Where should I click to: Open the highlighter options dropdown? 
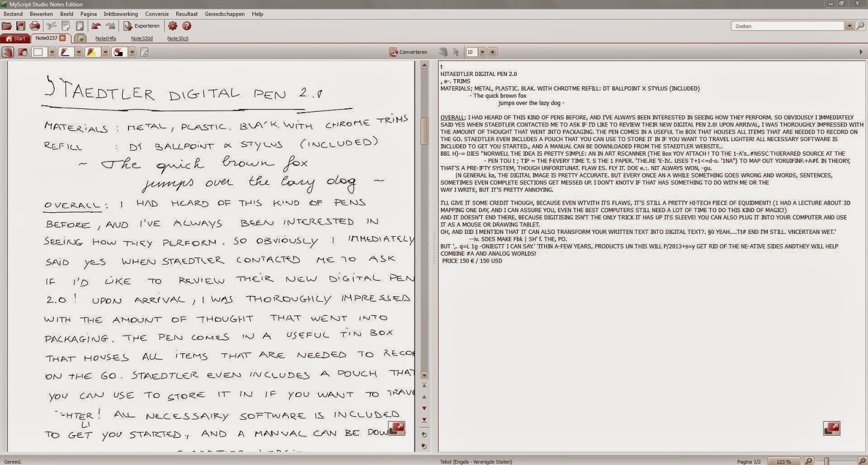tap(105, 52)
